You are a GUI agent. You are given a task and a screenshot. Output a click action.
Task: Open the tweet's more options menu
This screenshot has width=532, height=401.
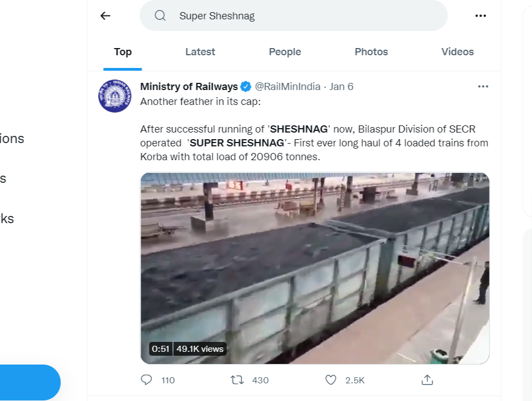[483, 87]
